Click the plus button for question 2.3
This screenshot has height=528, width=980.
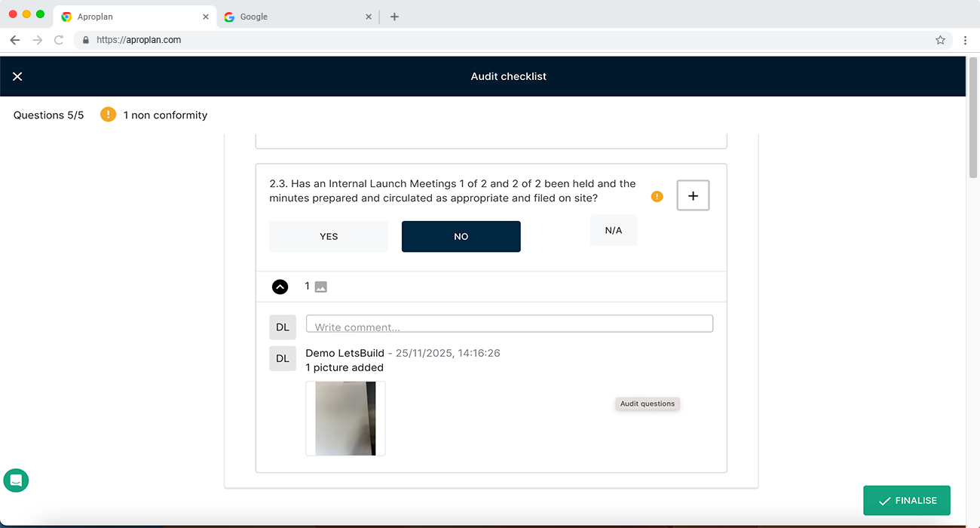(x=693, y=196)
